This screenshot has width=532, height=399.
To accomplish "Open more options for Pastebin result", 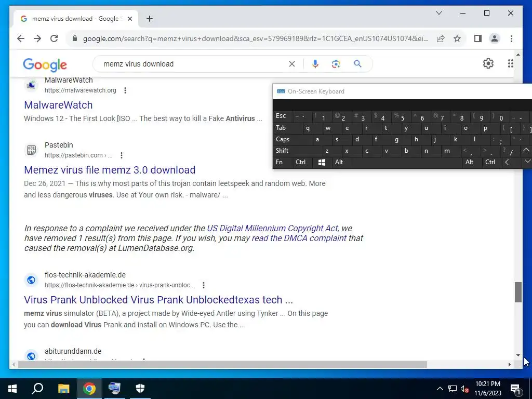I will pos(122,155).
